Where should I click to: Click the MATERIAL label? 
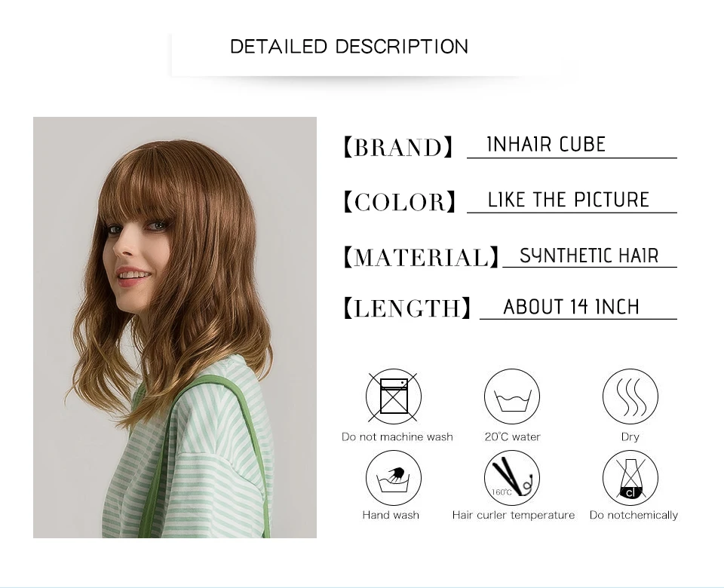coord(421,257)
